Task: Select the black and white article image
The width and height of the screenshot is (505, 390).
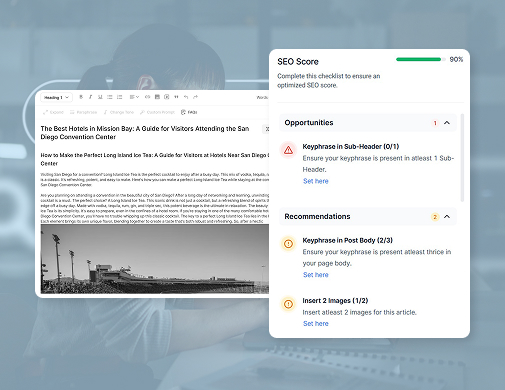Action: [155, 259]
